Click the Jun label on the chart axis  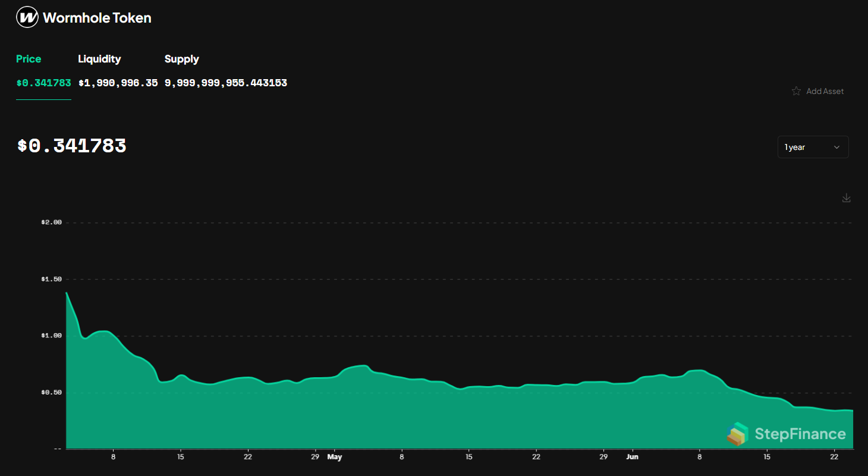pos(632,457)
